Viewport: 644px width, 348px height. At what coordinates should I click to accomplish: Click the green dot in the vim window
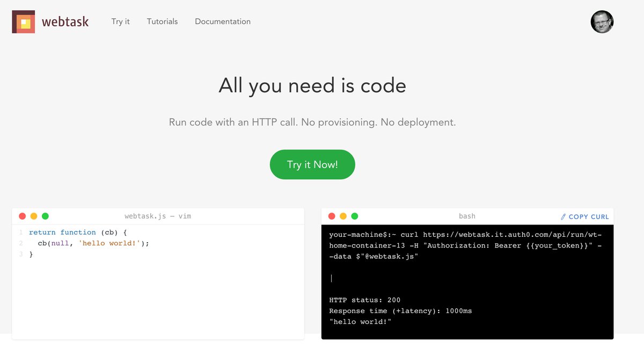click(x=45, y=216)
